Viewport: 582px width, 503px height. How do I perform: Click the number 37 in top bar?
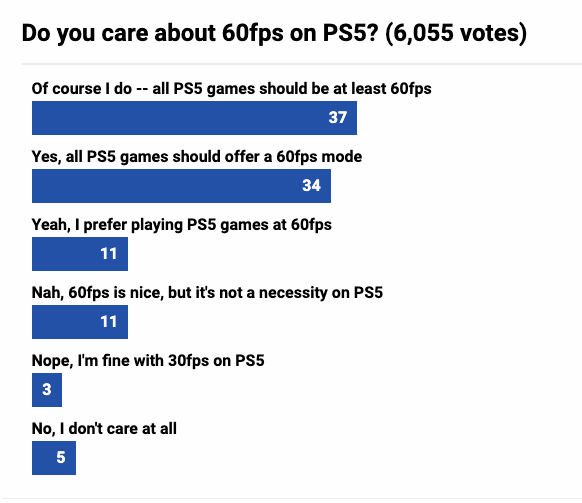(338, 118)
